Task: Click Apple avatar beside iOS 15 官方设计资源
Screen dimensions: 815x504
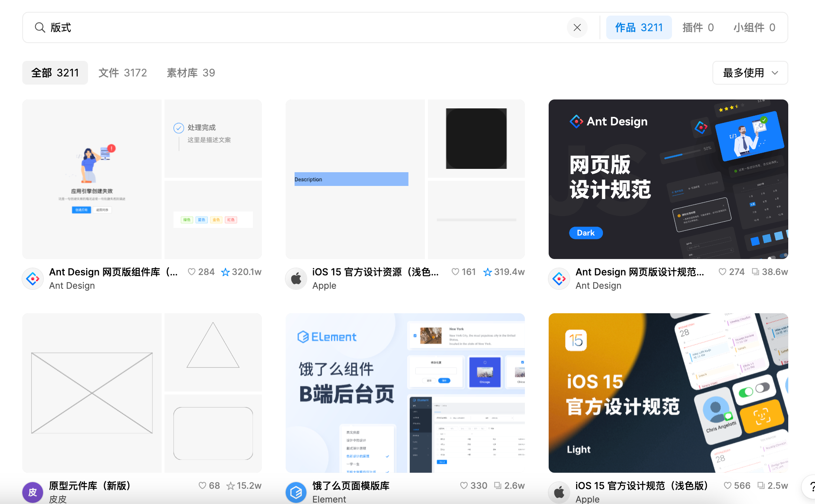Action: (x=296, y=278)
